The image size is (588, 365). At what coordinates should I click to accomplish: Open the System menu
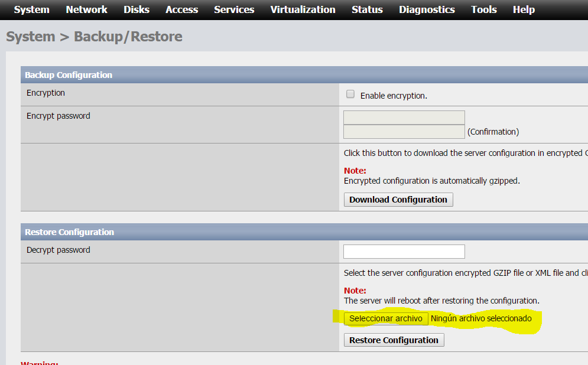click(x=31, y=9)
